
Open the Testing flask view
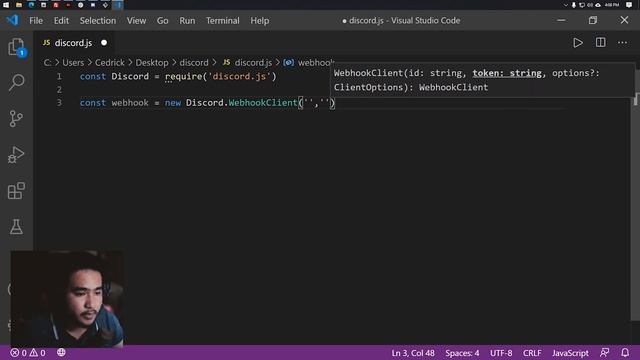tap(16, 227)
